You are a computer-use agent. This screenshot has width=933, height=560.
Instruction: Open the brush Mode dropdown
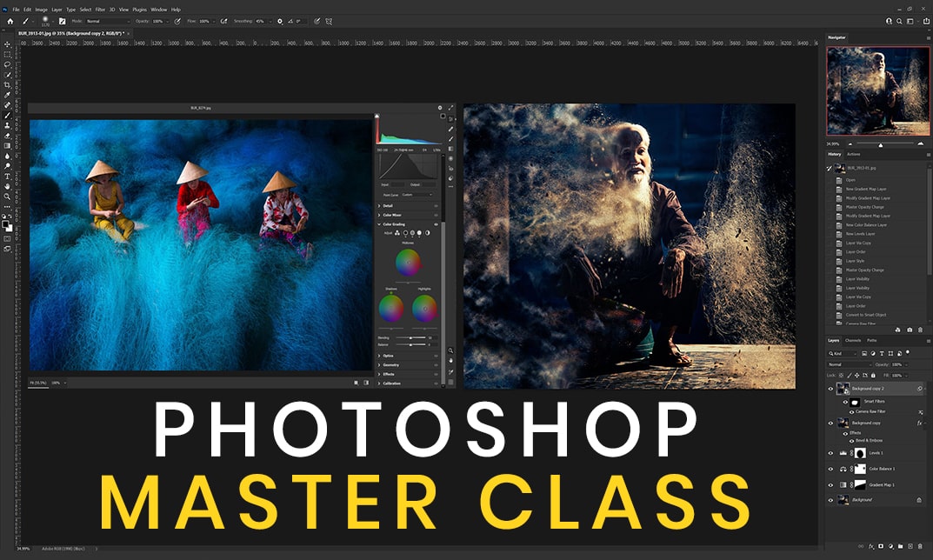coord(108,21)
